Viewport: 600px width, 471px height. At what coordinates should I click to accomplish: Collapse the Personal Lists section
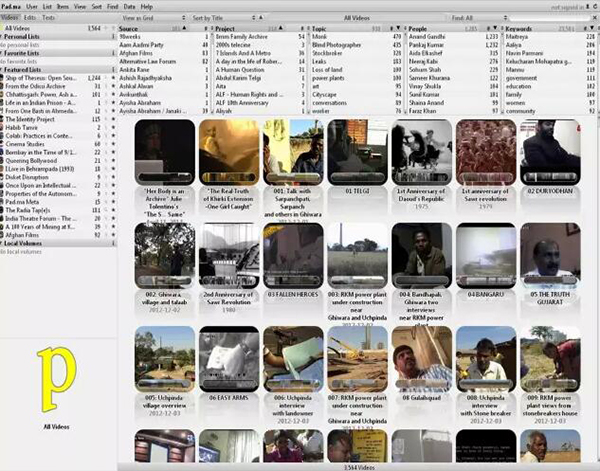[2, 37]
